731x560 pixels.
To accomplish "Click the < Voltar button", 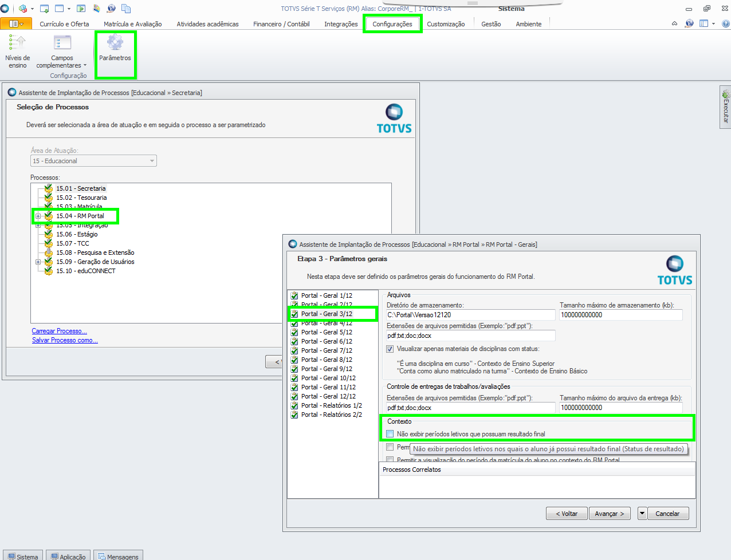I will (x=567, y=514).
